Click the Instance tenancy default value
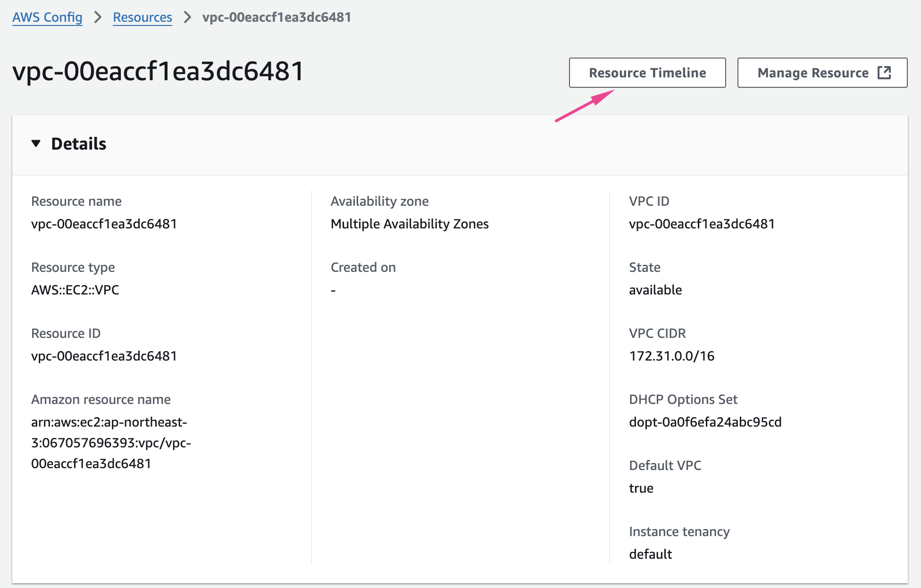 click(x=650, y=554)
